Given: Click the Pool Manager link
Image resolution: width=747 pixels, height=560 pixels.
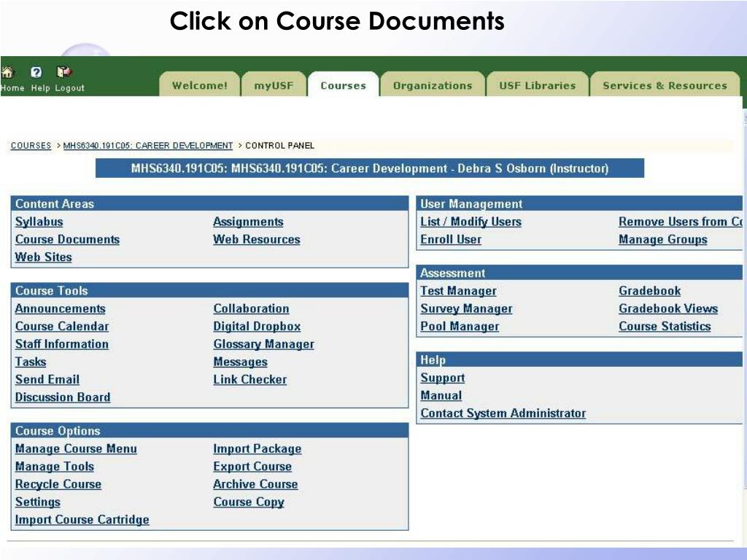Looking at the screenshot, I should pos(460,327).
